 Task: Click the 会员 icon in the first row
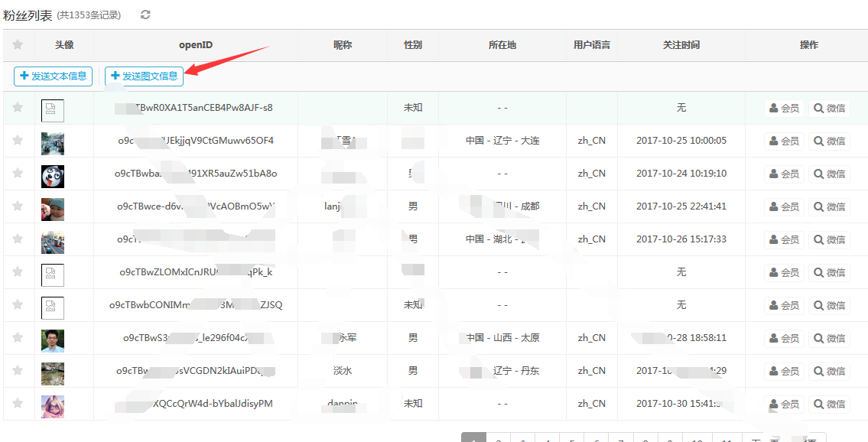pos(784,107)
